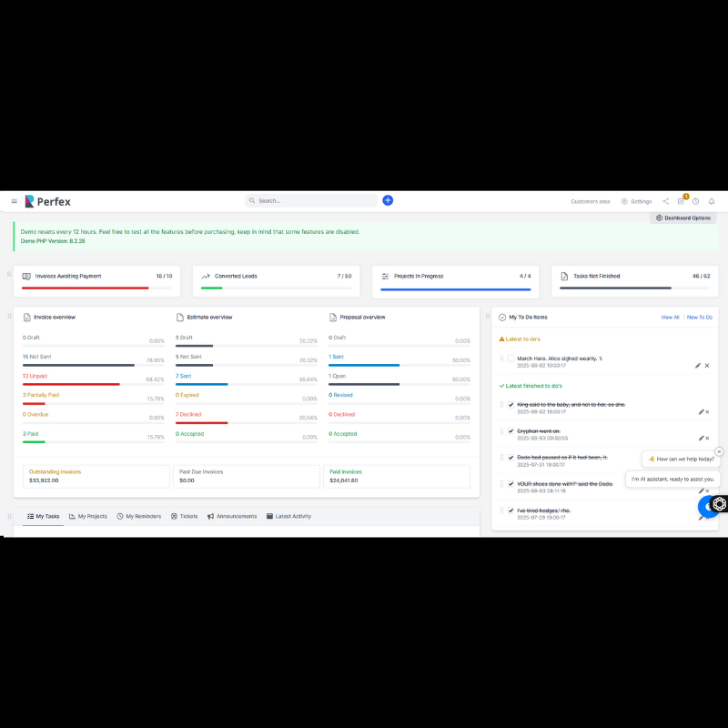Close the AI assistant chat popup
This screenshot has width=728, height=728.
coord(719,451)
